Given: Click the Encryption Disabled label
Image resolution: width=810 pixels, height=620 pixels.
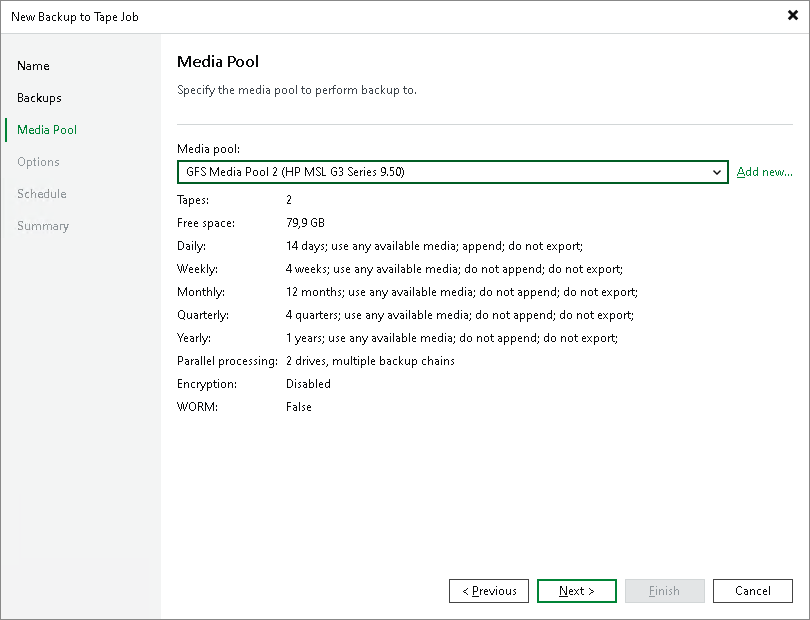Looking at the screenshot, I should 308,384.
